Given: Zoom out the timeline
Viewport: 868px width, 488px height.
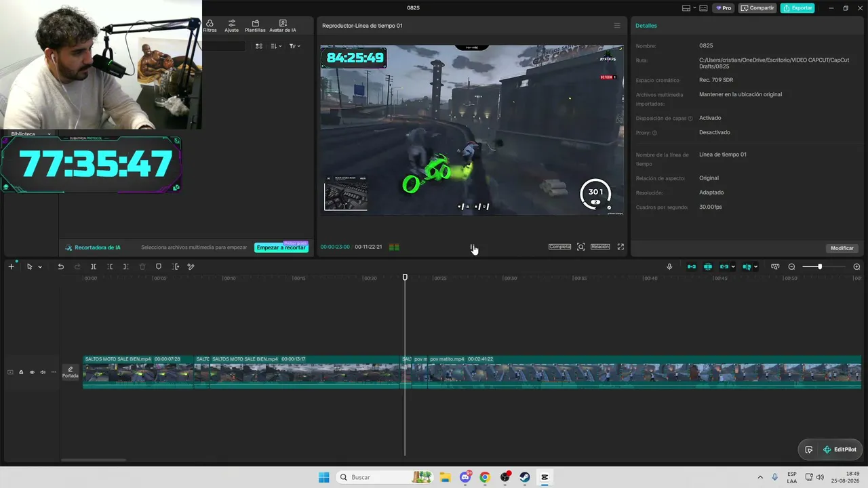Looking at the screenshot, I should [x=791, y=266].
